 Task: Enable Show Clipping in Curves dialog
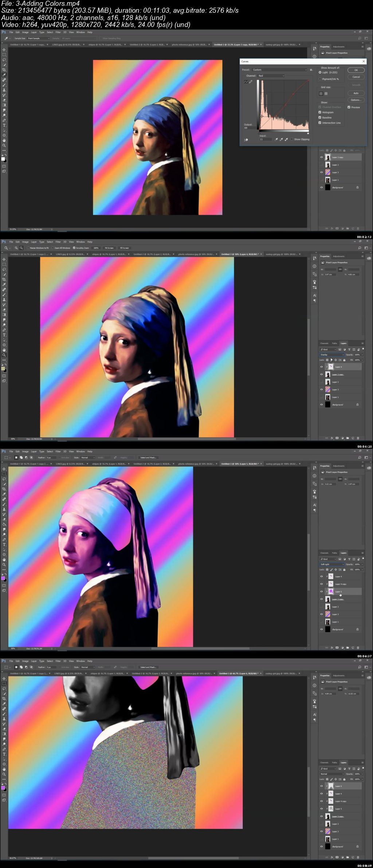pyautogui.click(x=292, y=139)
